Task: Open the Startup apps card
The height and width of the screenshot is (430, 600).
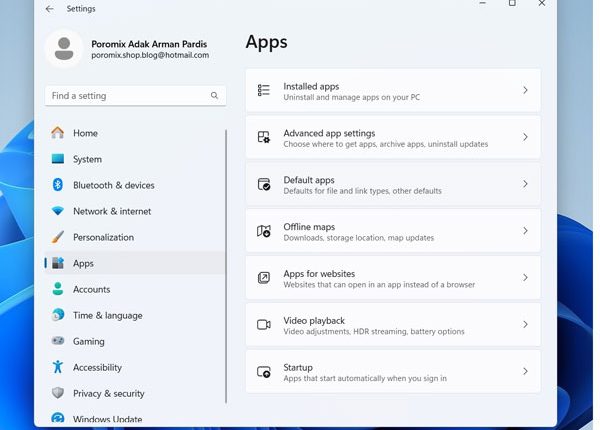Action: pos(393,371)
